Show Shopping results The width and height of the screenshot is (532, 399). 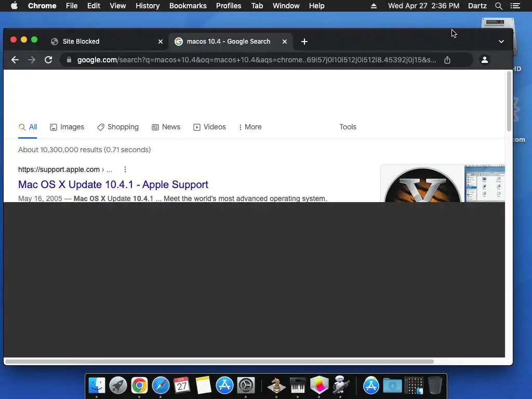coord(118,127)
